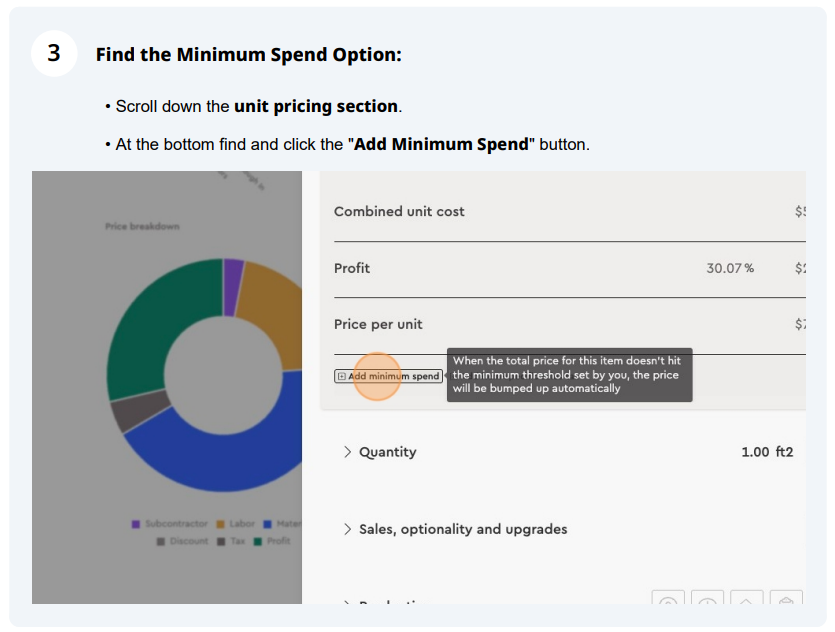The image size is (835, 632).
Task: Click the first partially visible icon button at bottom right
Action: point(668,601)
